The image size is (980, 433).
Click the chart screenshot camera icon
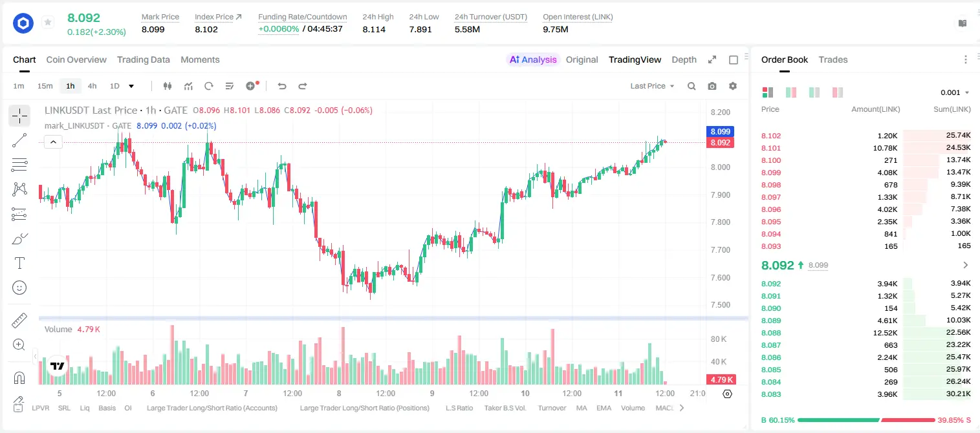712,86
